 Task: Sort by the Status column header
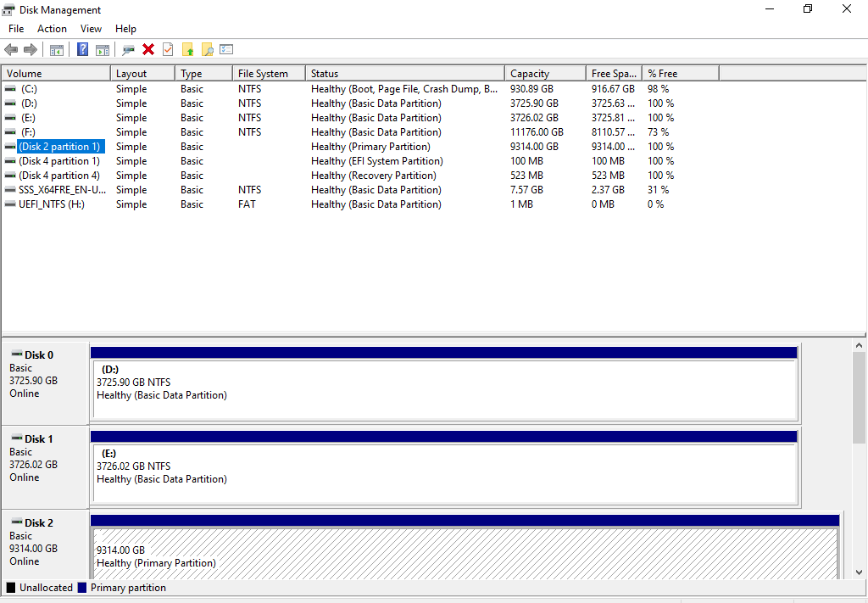[405, 73]
